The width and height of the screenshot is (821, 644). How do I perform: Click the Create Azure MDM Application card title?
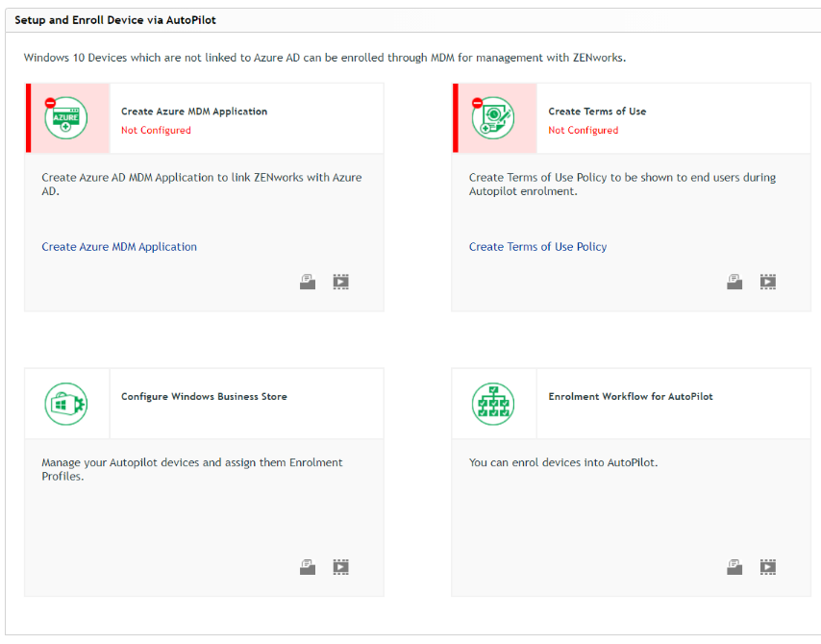194,111
